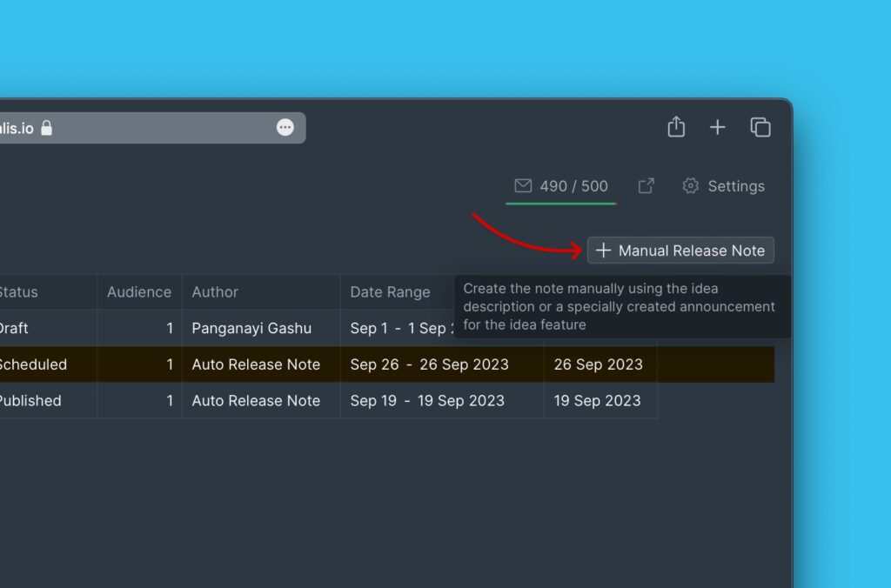Click the green quota progress bar
Viewport: 891px width, 588px height.
(x=560, y=202)
